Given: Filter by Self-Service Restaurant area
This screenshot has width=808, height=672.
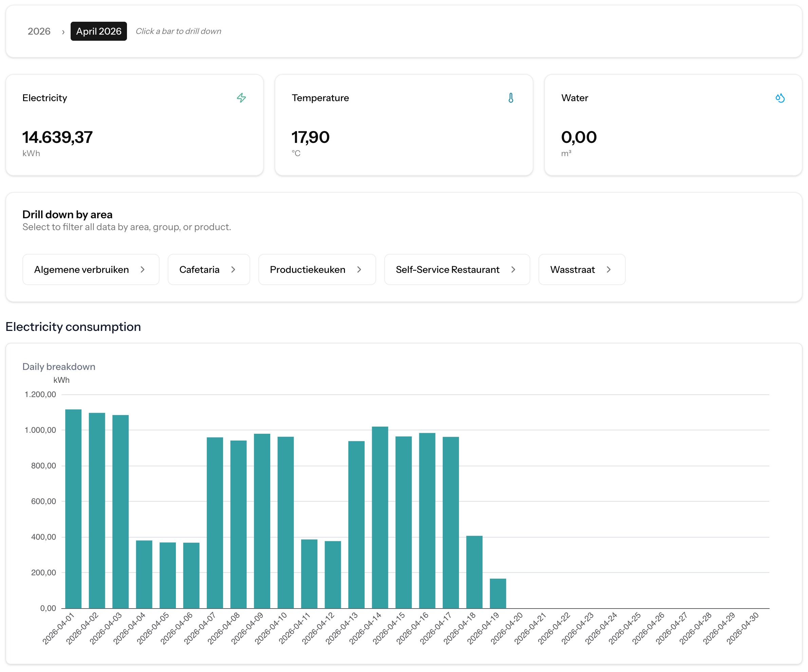Looking at the screenshot, I should [457, 269].
